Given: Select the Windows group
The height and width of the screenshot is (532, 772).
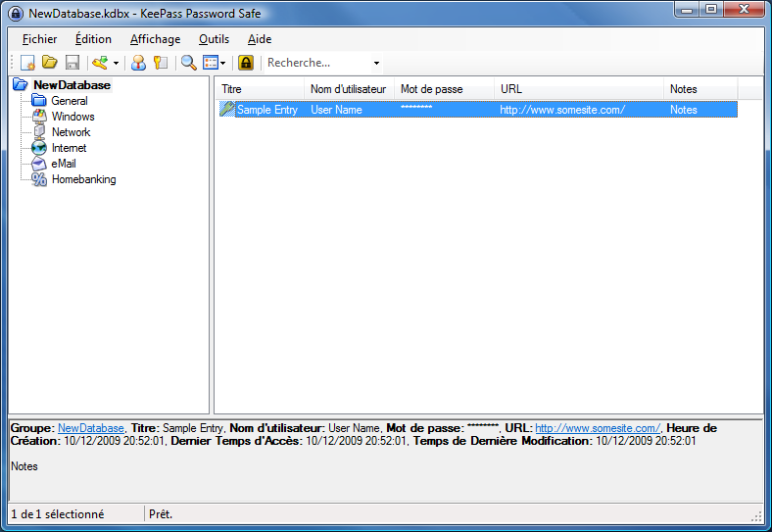Looking at the screenshot, I should click(x=72, y=117).
